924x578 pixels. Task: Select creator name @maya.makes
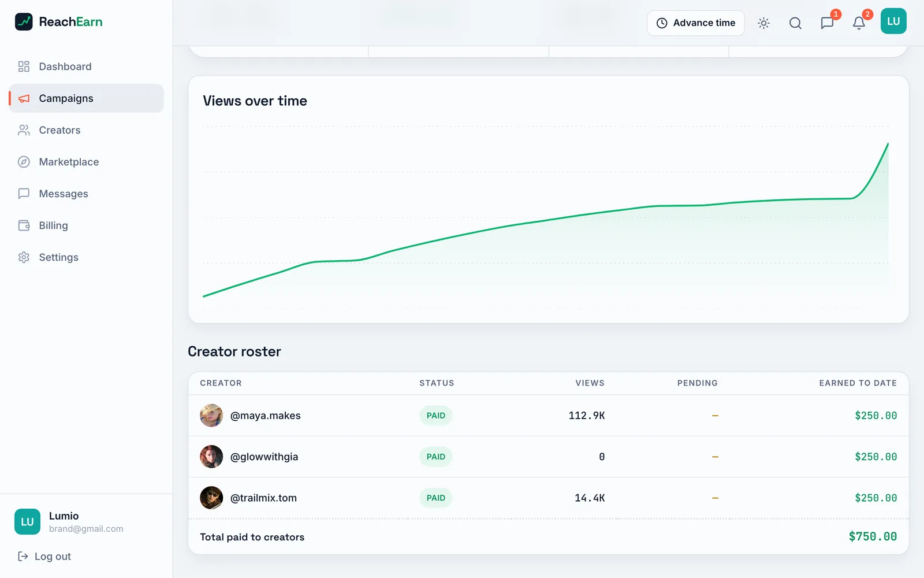(x=266, y=416)
